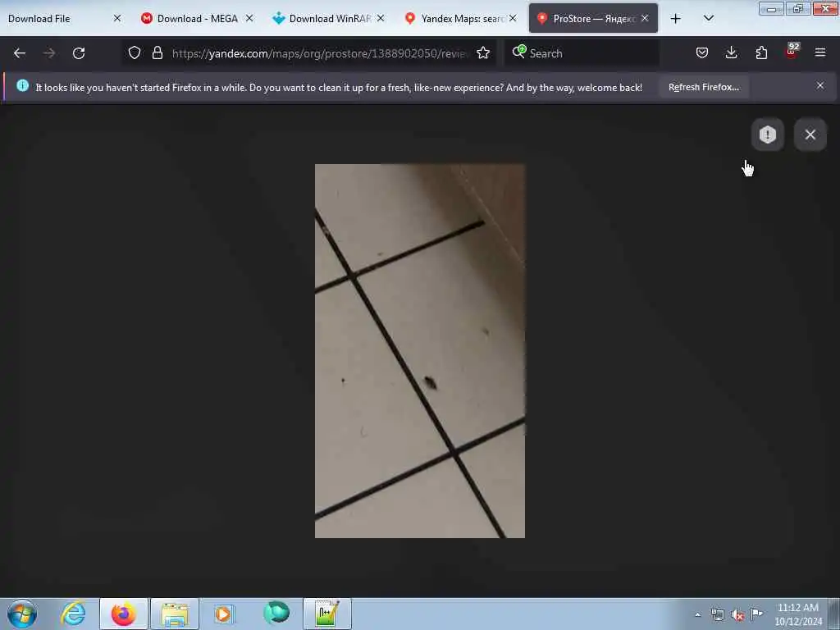Open the network status tray icon
The width and height of the screenshot is (840, 630).
717,614
